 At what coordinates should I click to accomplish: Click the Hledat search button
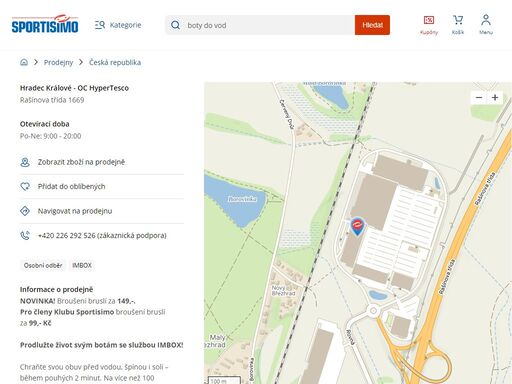[372, 25]
